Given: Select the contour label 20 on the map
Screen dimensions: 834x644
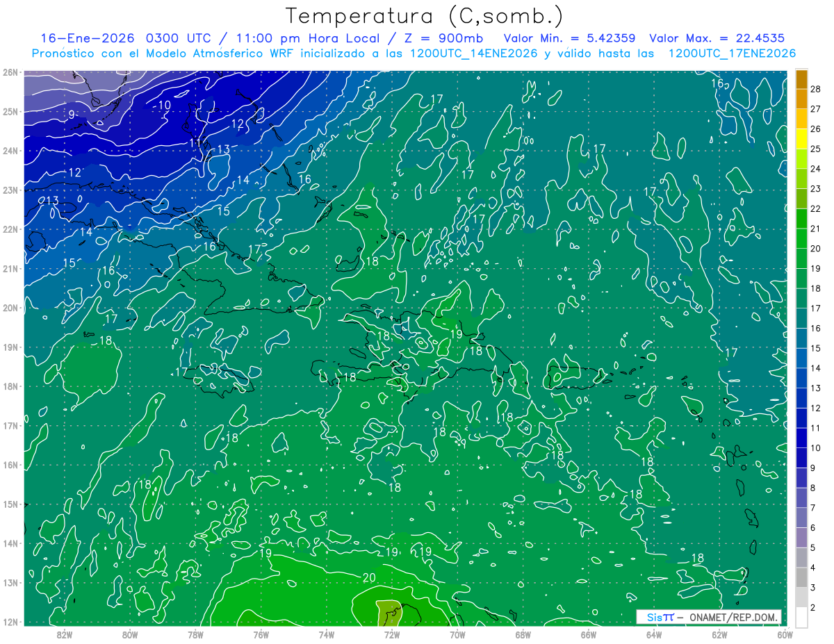Looking at the screenshot, I should coord(369,578).
